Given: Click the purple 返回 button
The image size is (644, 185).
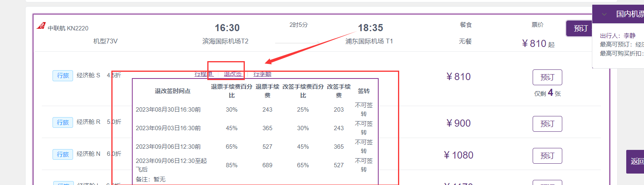Looking at the screenshot, I should [636, 161].
